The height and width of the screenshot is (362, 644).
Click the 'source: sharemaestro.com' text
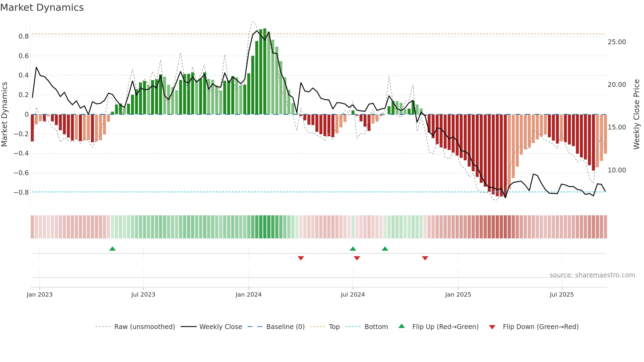(592, 275)
